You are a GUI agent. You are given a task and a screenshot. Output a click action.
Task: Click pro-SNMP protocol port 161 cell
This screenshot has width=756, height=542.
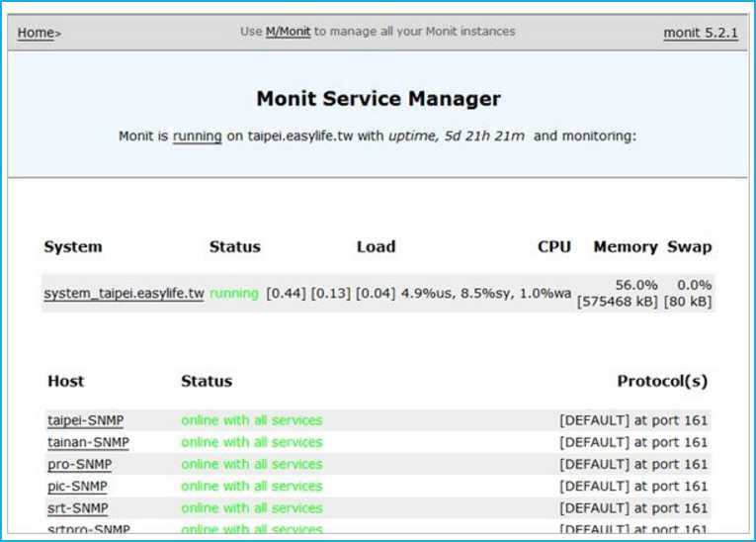point(633,464)
